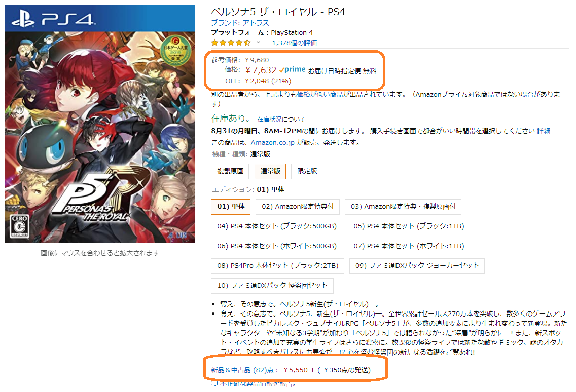Expand the rating breakdown chevron

pos(258,42)
